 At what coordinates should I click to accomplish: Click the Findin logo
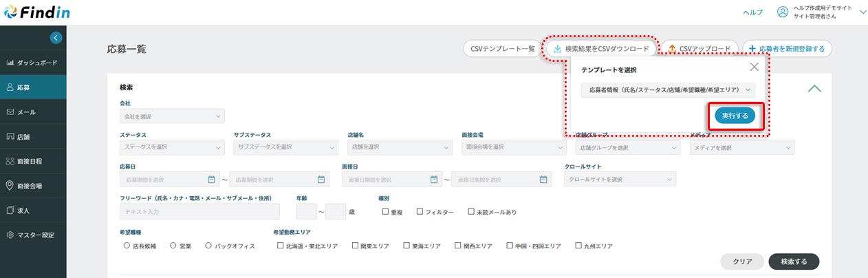click(x=36, y=12)
